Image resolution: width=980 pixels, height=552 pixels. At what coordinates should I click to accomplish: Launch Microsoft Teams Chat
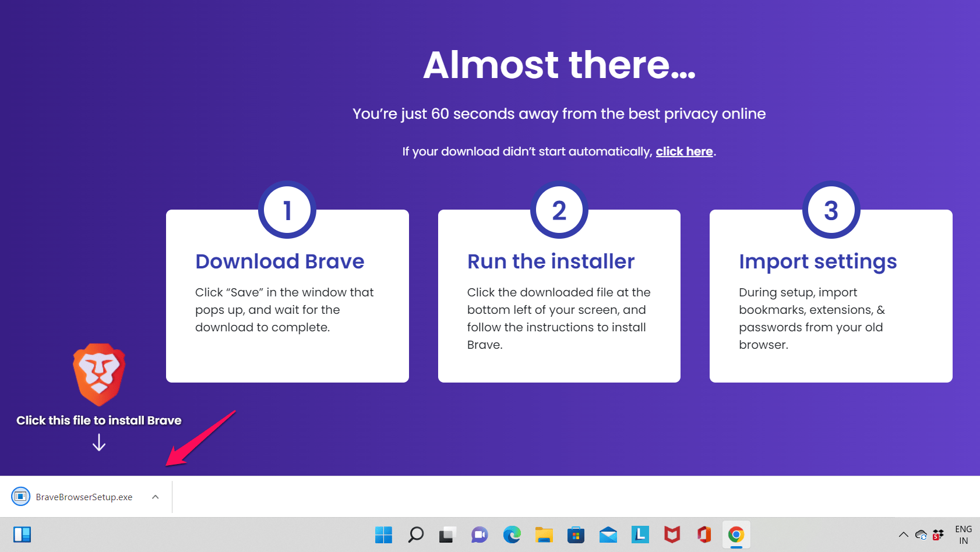pos(479,535)
